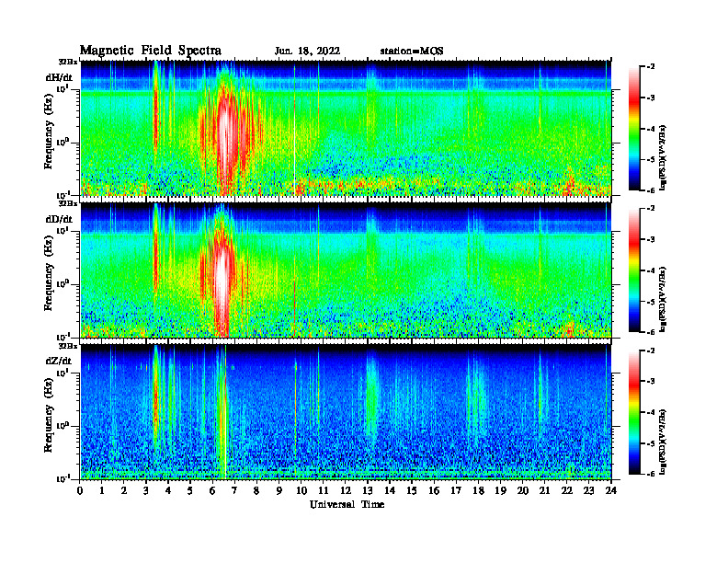Click the hour 15 tick label on time axis
This screenshot has width=728, height=563.
click(x=412, y=491)
